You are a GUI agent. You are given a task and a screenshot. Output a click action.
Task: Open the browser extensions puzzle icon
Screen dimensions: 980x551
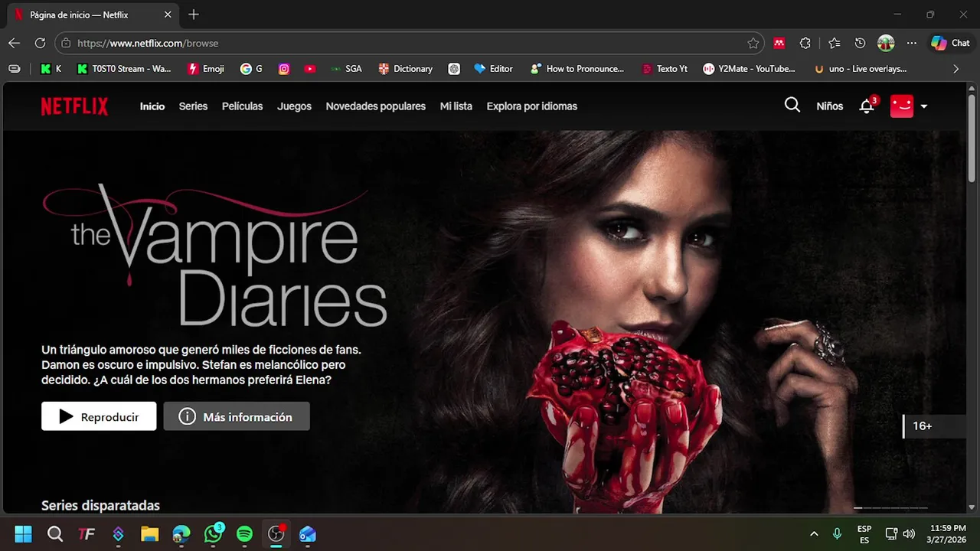click(x=805, y=44)
